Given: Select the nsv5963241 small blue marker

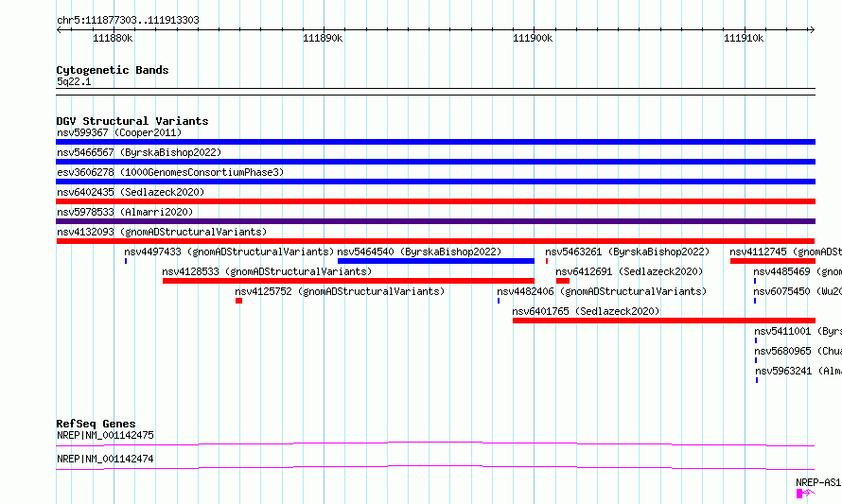Looking at the screenshot, I should pos(757,380).
